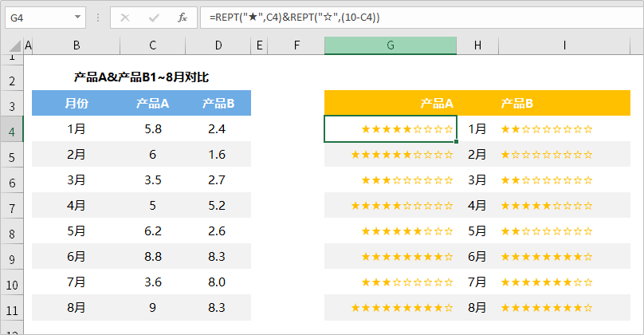This screenshot has height=335, width=644.
Task: Click the Select All corner triangle
Action: (11, 46)
